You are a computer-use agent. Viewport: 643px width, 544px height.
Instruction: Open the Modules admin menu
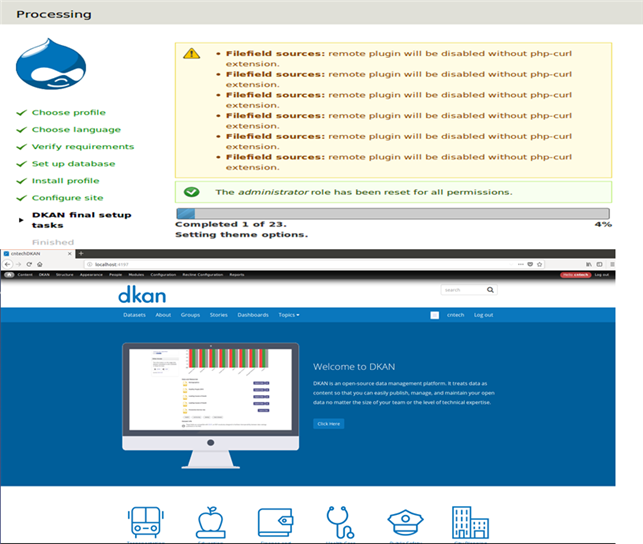point(136,275)
